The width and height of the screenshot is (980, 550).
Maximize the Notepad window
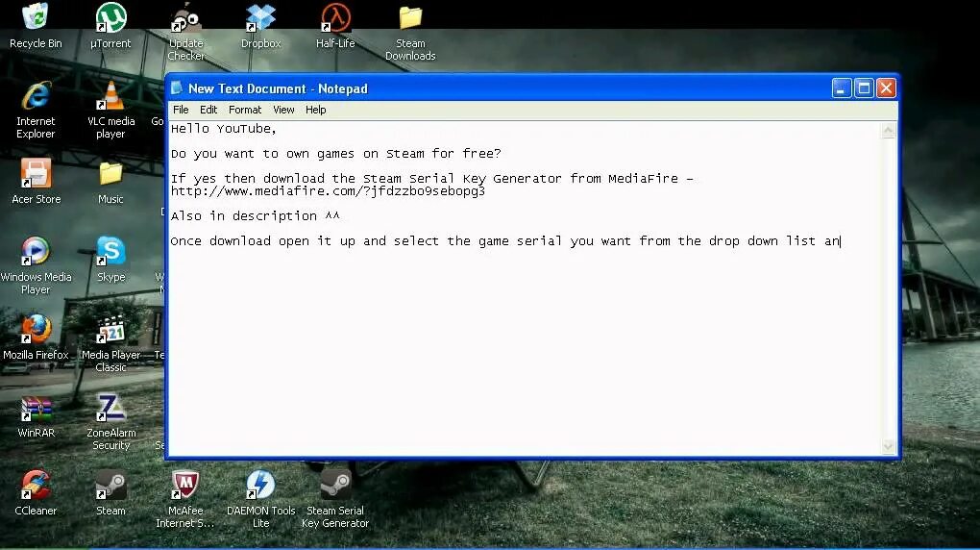click(864, 88)
